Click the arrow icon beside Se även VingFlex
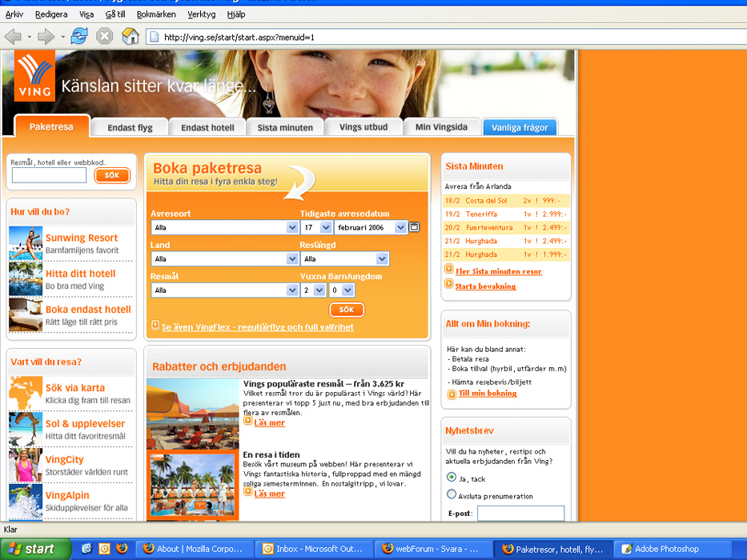The width and height of the screenshot is (747, 560). click(x=155, y=325)
